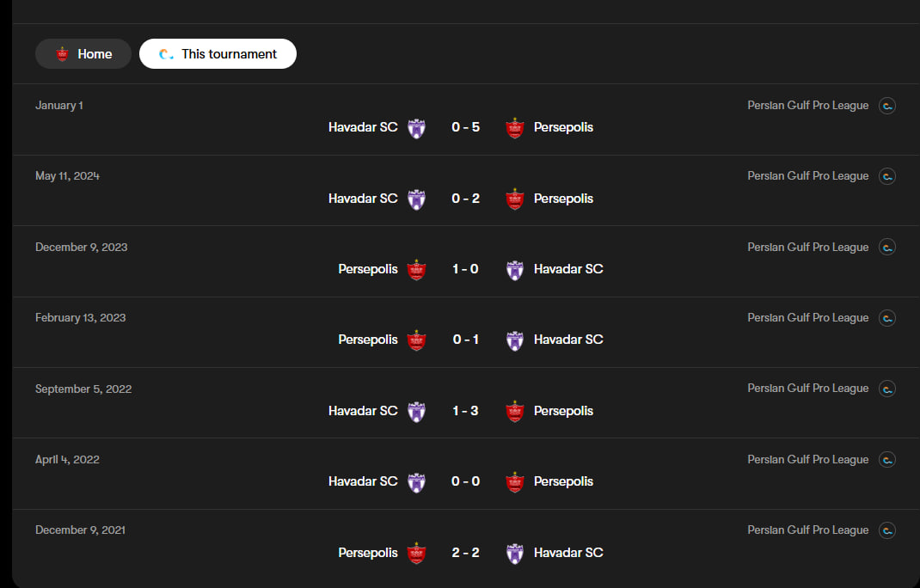
Task: Click Persepolis crest in December 9, 2023 match
Action: tap(416, 270)
